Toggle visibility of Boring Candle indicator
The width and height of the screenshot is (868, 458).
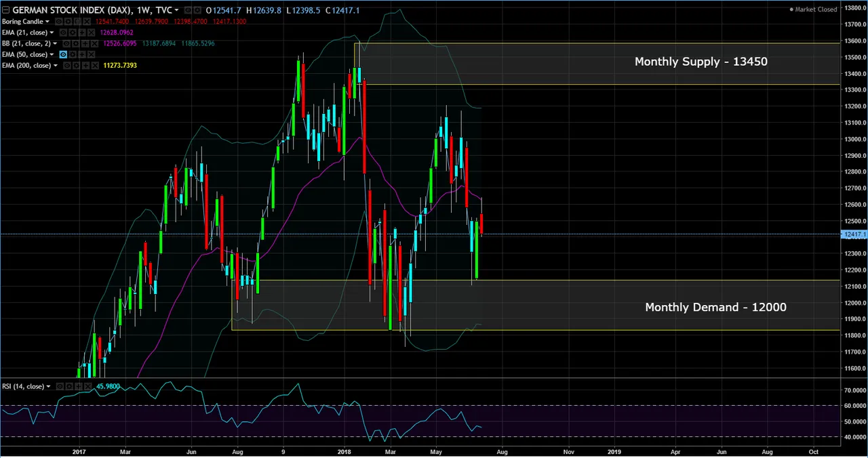click(59, 22)
